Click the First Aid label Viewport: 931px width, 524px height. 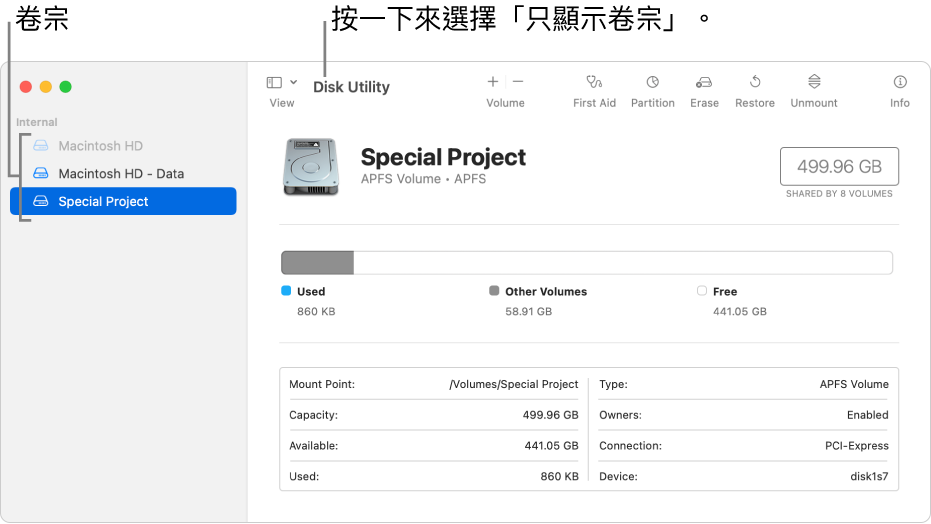click(x=594, y=103)
